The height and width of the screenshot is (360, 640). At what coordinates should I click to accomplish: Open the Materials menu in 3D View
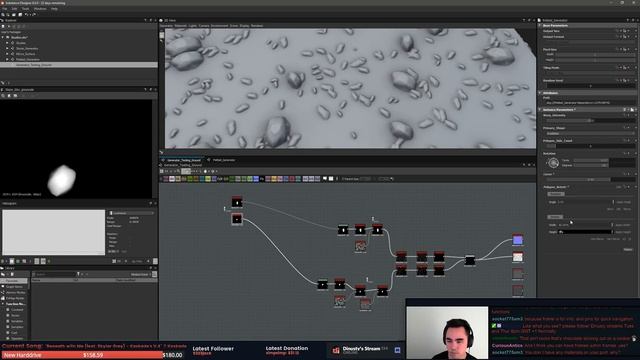coord(180,26)
